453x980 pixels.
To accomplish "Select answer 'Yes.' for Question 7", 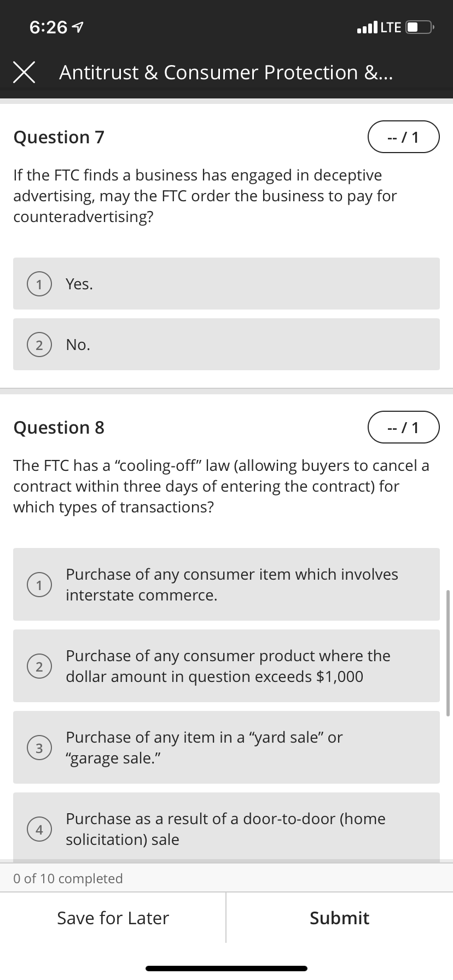I will (x=226, y=283).
